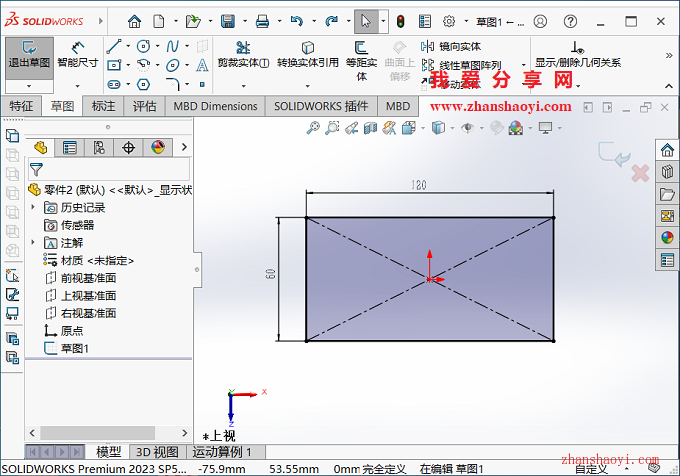Open the Exit Sketch dropdown arrow
This screenshot has height=476, width=680.
29,86
